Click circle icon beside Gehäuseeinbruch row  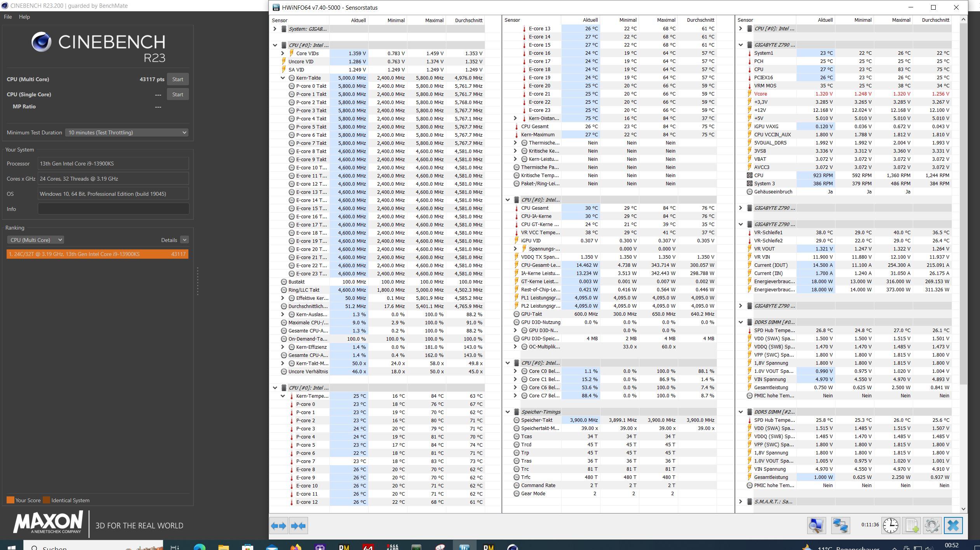pyautogui.click(x=750, y=191)
